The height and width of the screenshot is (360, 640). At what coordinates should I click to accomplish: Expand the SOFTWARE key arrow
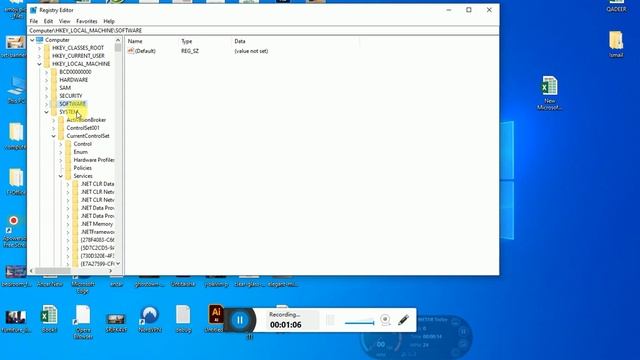[47, 104]
